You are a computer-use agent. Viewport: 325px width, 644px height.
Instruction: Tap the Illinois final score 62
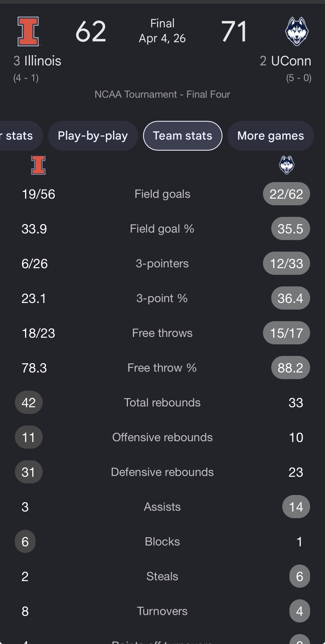click(x=91, y=31)
